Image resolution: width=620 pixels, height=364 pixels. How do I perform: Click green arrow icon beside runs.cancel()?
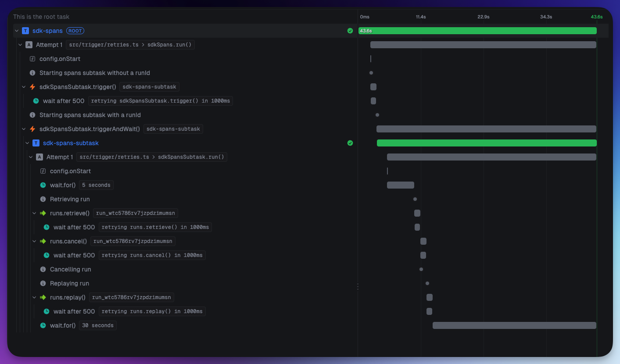point(43,241)
